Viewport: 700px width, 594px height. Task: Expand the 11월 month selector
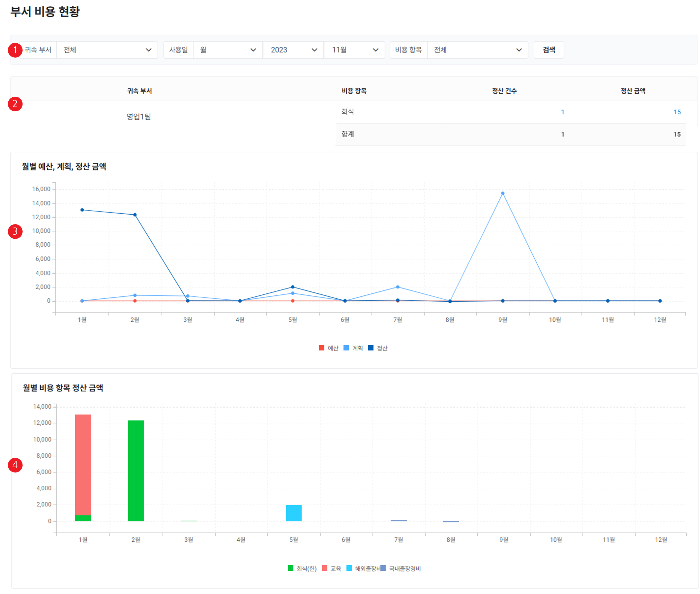click(x=354, y=50)
